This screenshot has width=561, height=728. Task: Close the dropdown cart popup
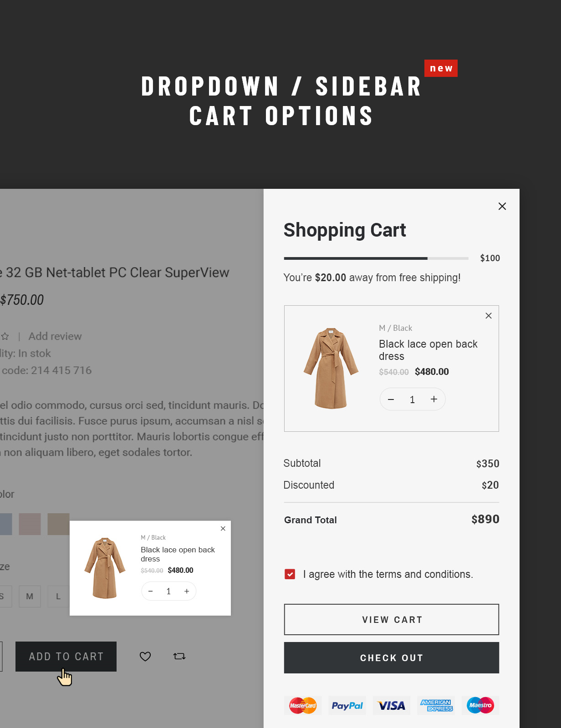[x=223, y=528]
